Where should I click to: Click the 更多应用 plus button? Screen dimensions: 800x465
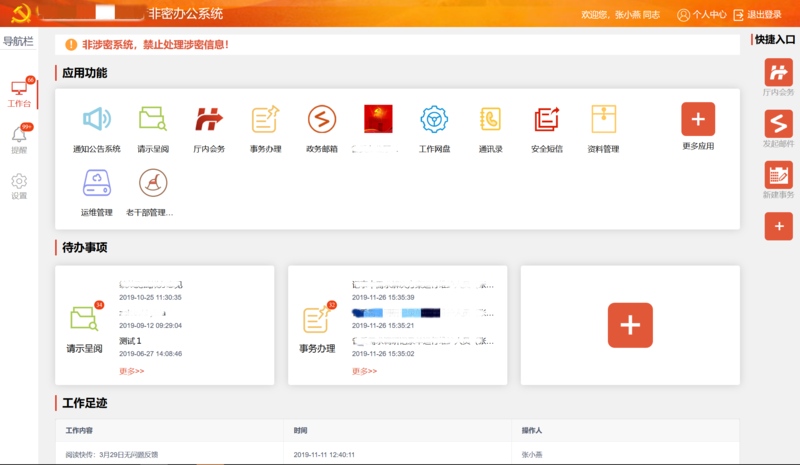pyautogui.click(x=698, y=119)
